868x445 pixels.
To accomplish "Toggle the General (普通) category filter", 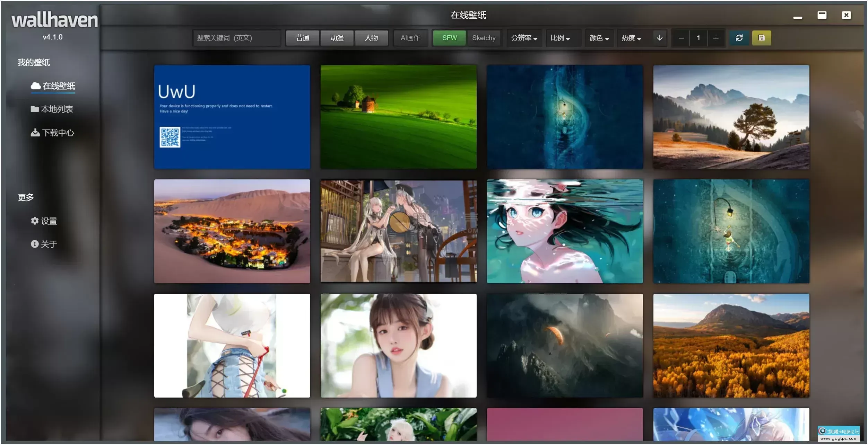I will (x=303, y=38).
